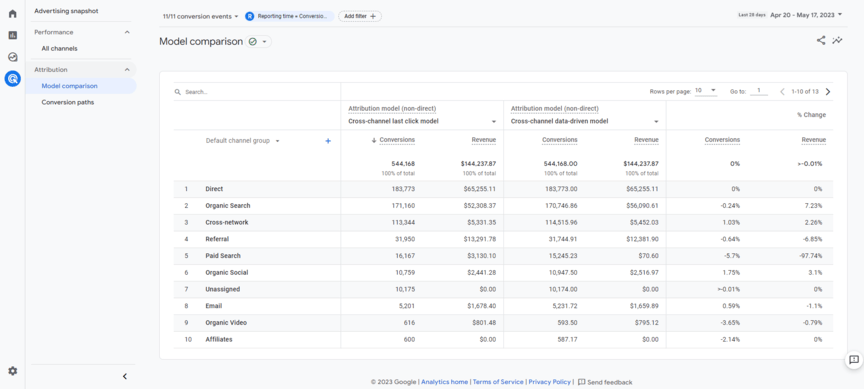Click the $13,291.78 revenue cell
The height and width of the screenshot is (389, 864).
point(480,239)
